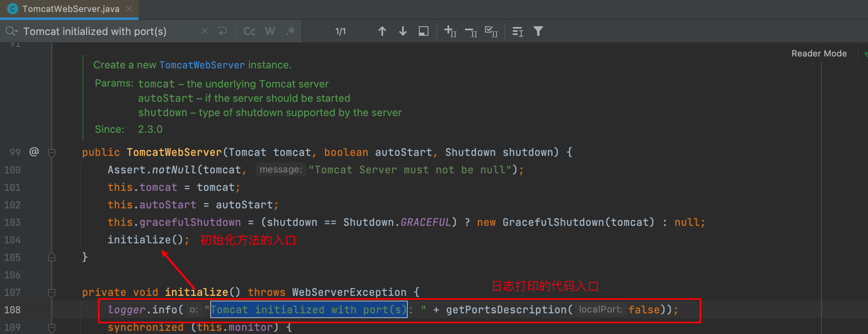The width and height of the screenshot is (868, 334).
Task: Click 'this.tomcat' on line 101
Action: 142,187
